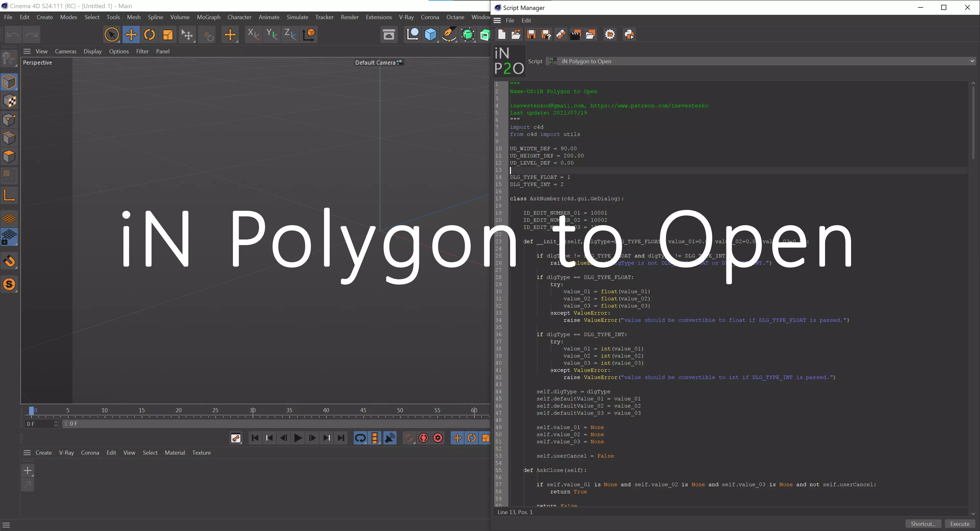Switch to Edges mode
980x531 pixels.
9,138
